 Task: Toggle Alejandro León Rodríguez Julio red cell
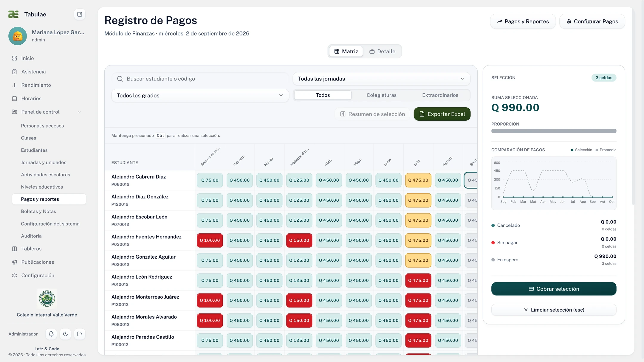point(418,281)
